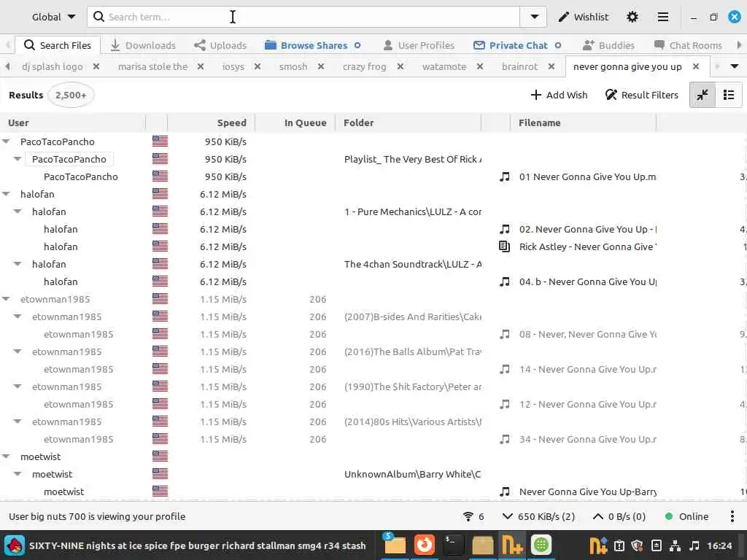Sort results by the Speed column header
This screenshot has height=560, width=747.
click(x=211, y=122)
